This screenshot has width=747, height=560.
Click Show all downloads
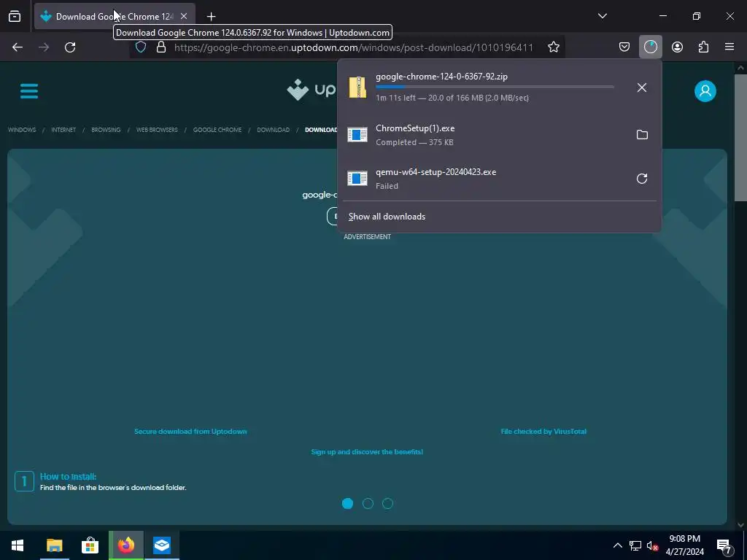(387, 216)
